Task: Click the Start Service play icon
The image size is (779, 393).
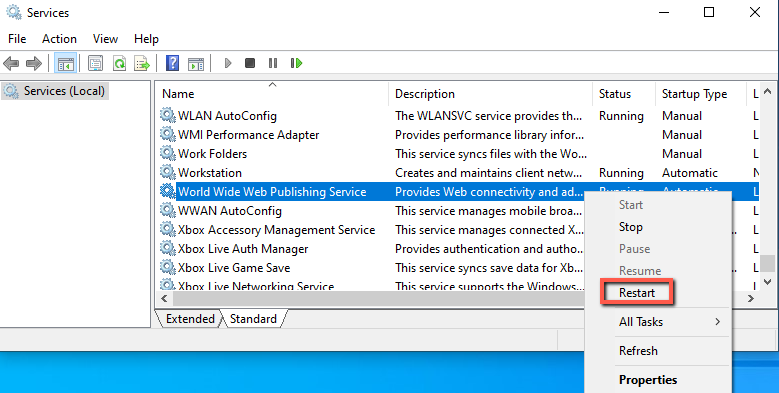Action: [228, 63]
